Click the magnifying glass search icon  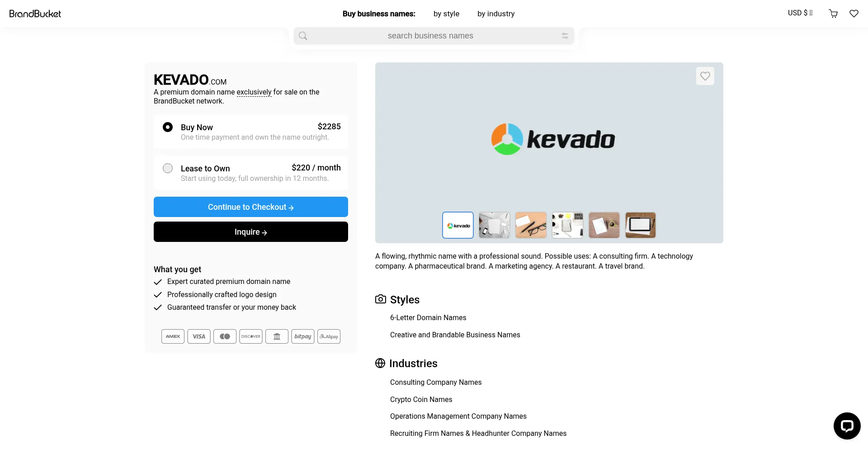[x=303, y=36]
